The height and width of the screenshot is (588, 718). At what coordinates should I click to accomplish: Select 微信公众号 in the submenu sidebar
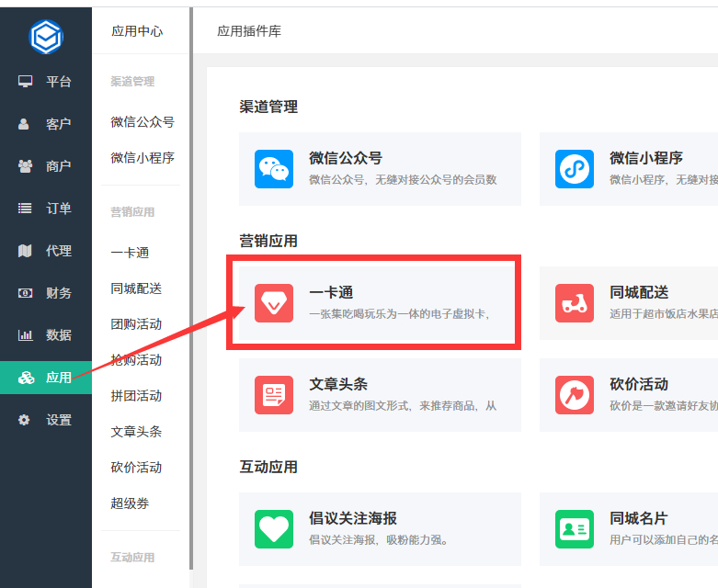[x=142, y=122]
